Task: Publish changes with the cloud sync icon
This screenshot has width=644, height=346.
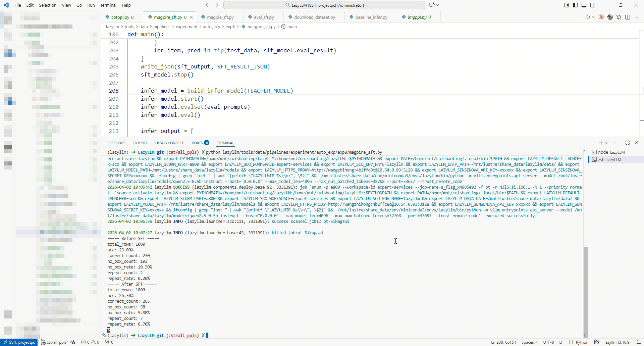Action: (x=73, y=342)
